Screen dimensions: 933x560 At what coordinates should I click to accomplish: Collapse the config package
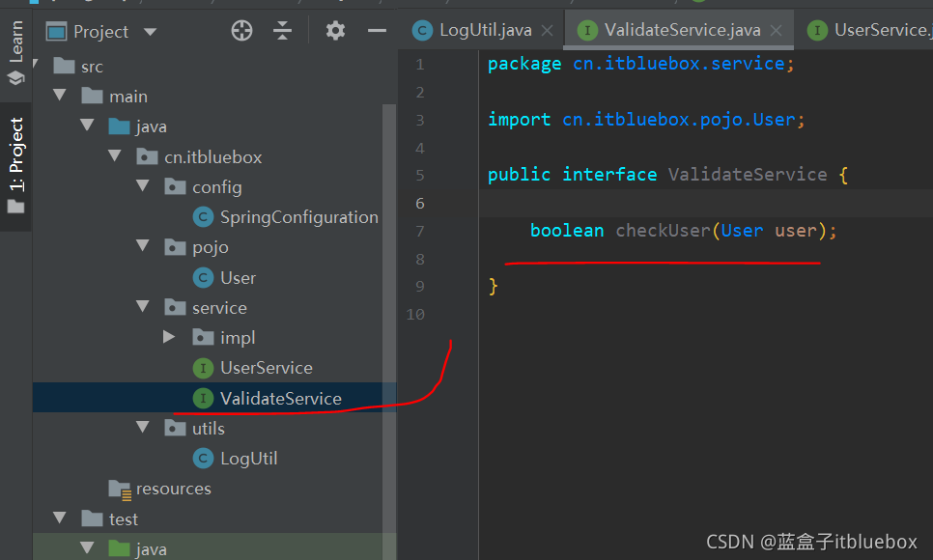143,185
